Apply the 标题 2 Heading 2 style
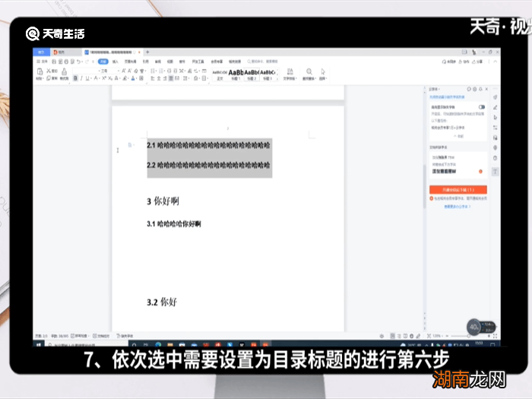This screenshot has width=532, height=399. pos(252,75)
